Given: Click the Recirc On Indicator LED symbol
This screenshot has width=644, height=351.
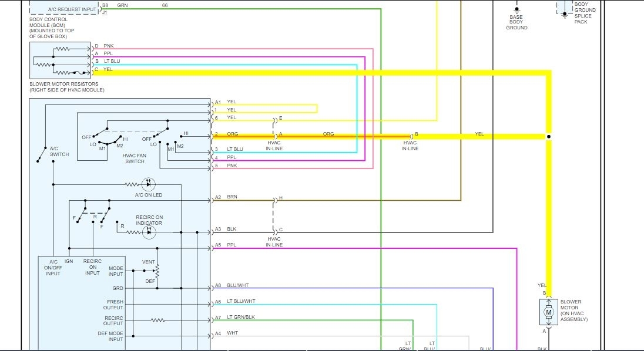Looking at the screenshot, I should (x=149, y=232).
